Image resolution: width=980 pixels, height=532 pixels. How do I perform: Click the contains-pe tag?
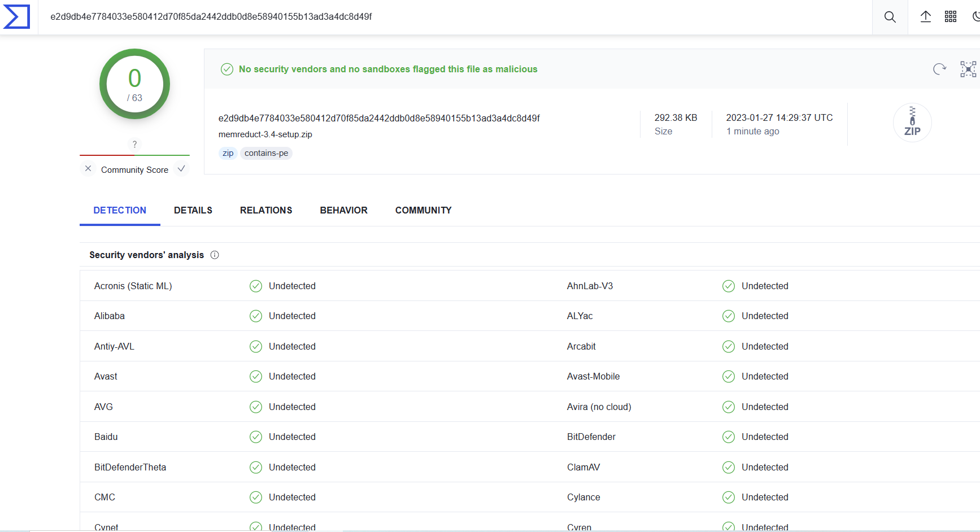pyautogui.click(x=266, y=153)
